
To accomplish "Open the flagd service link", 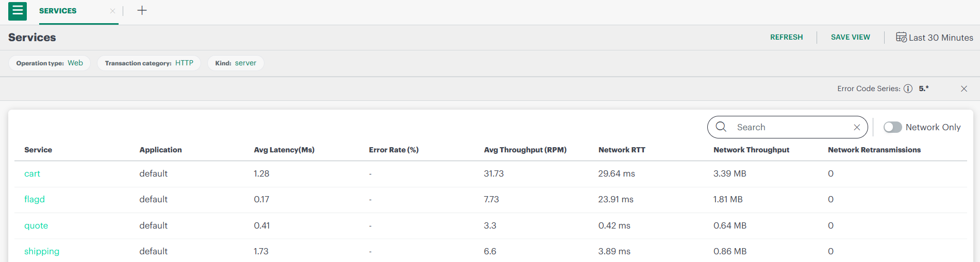I will tap(35, 199).
